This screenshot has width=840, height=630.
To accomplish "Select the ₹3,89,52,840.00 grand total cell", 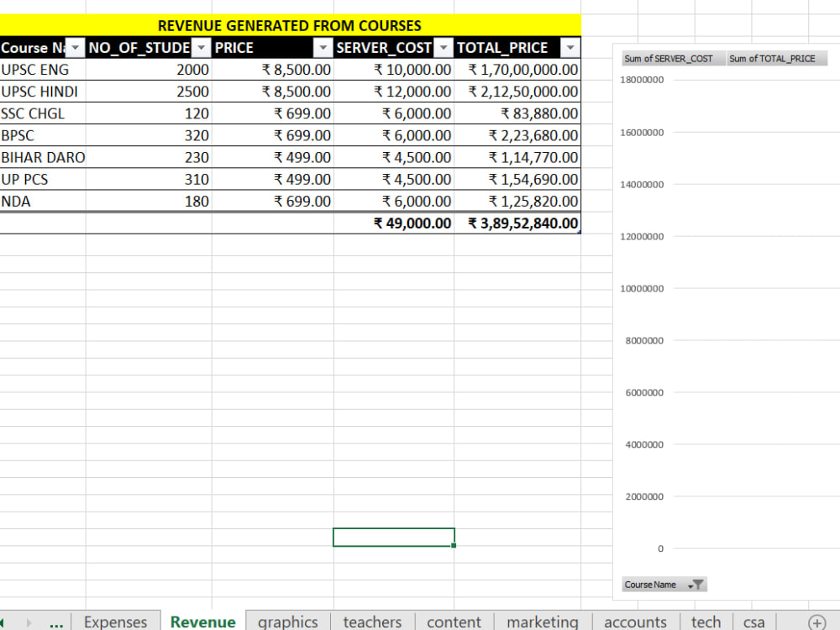I will point(521,223).
